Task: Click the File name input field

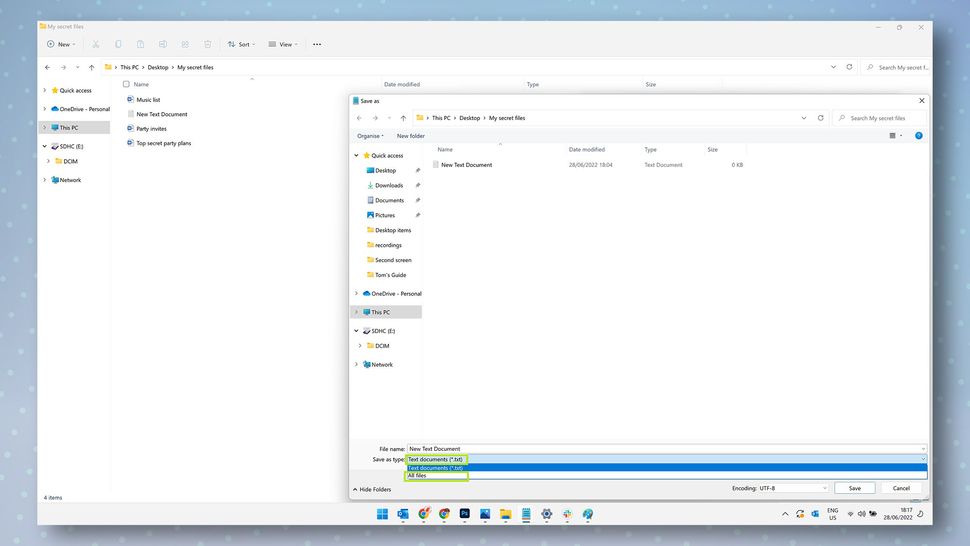Action: pos(666,449)
